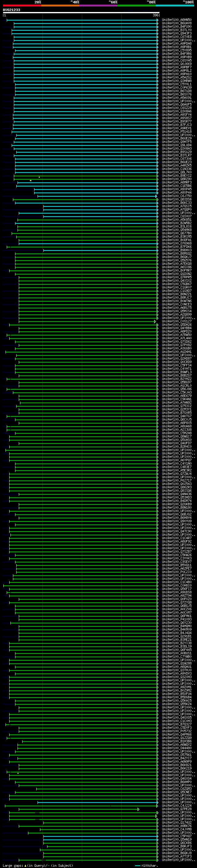Select UniRef100_A7EKQ8 label

click(x=177, y=264)
